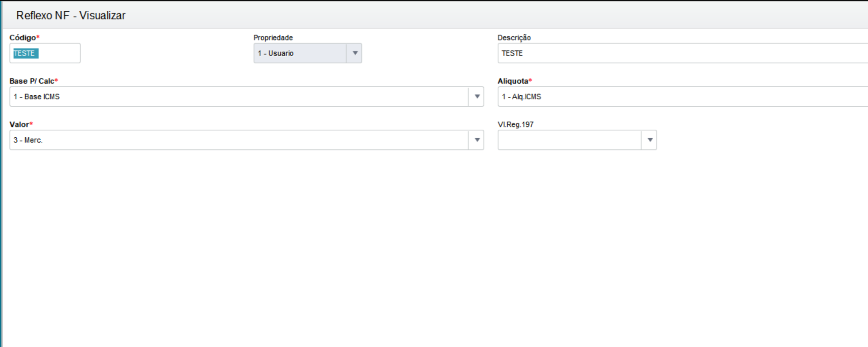Open the Aliquota combo showing 1 - Alq.ICMS

pos(683,97)
